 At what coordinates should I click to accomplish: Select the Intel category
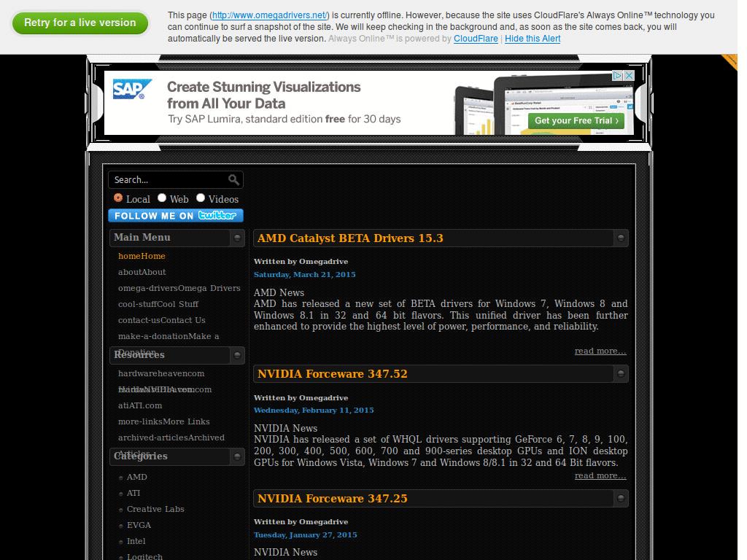pos(136,541)
